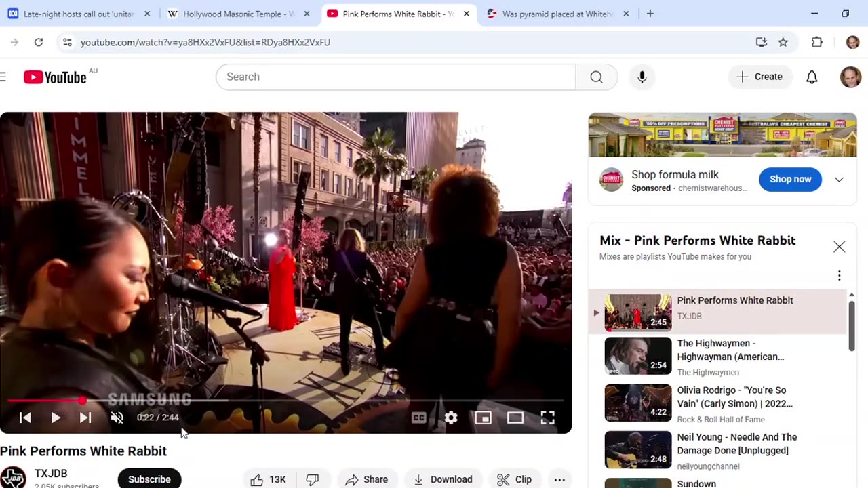This screenshot has height=488, width=868.
Task: Switch to miniplayer mode
Action: pos(483,418)
